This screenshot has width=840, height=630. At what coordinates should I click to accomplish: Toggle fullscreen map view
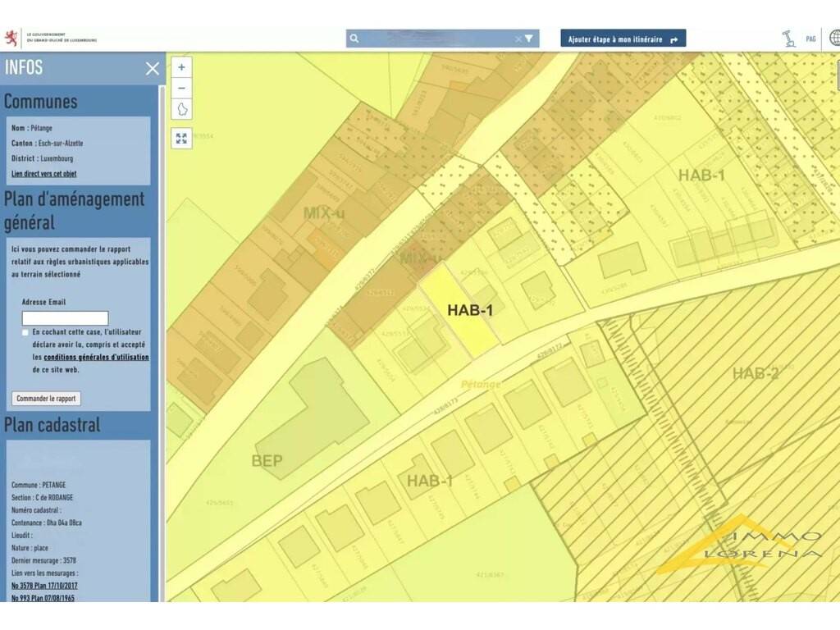pyautogui.click(x=181, y=138)
